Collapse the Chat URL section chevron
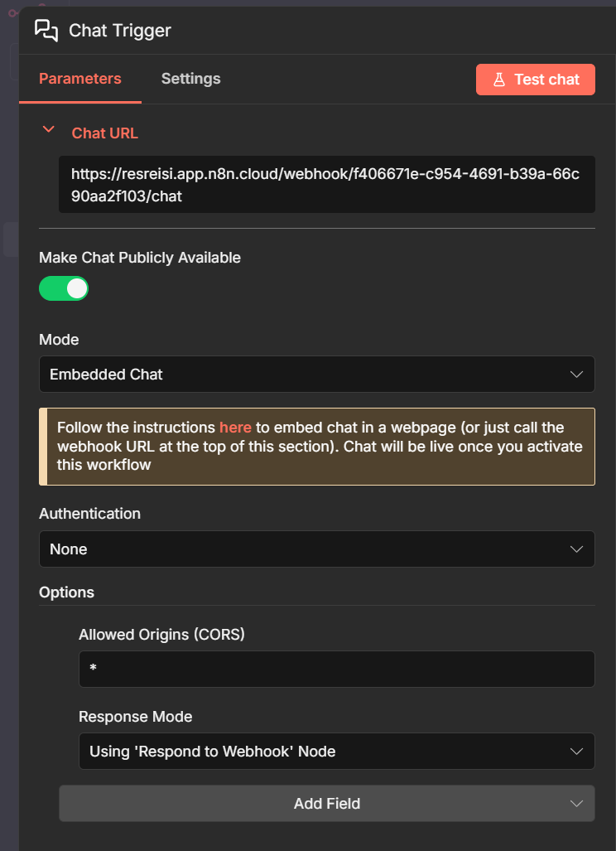Screen dimensions: 616x851 (x=49, y=130)
